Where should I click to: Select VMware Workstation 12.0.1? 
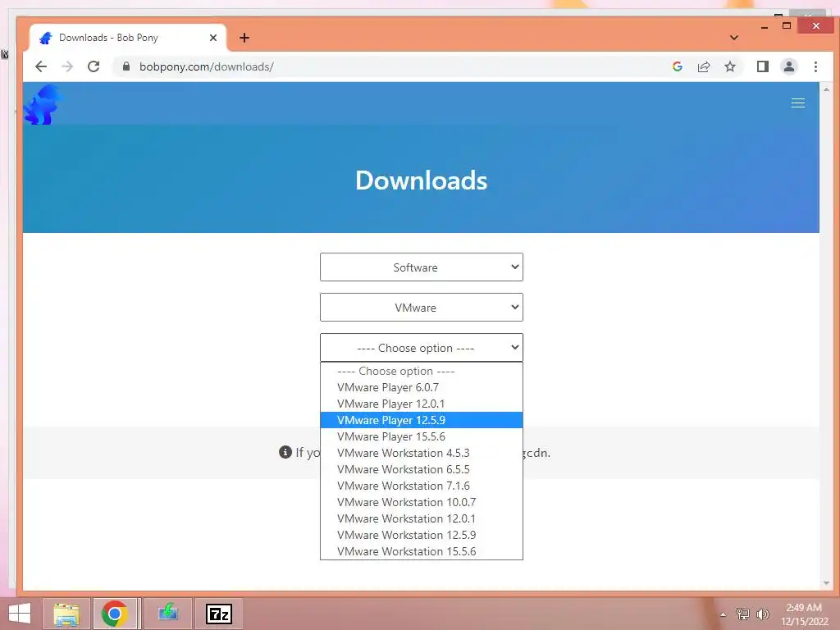(x=422, y=518)
